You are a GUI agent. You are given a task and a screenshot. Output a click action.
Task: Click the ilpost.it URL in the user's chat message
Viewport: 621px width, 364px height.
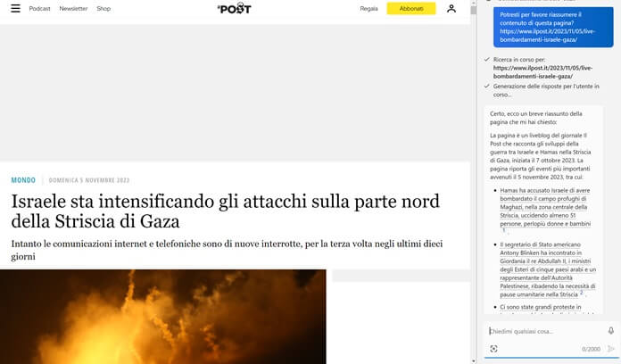click(x=547, y=36)
